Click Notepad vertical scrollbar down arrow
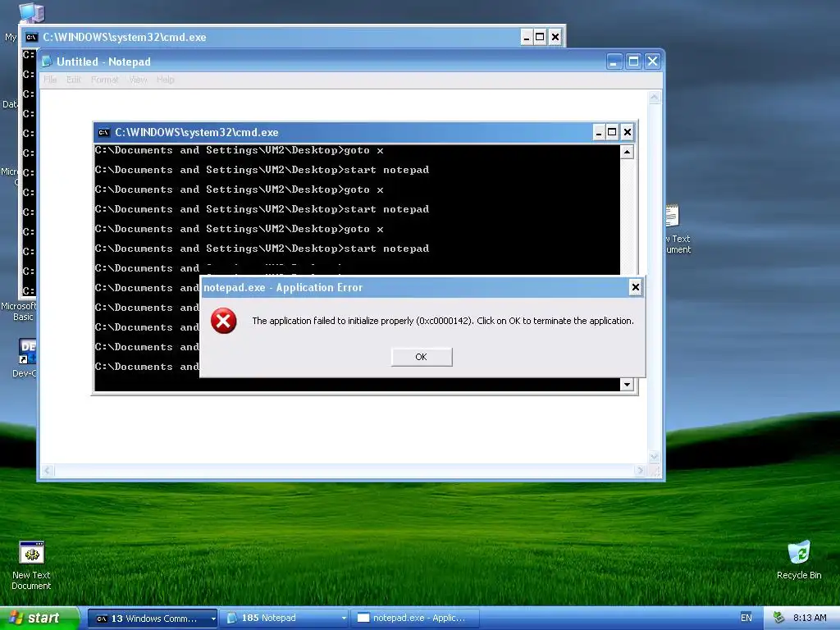This screenshot has width=840, height=630. [x=654, y=457]
